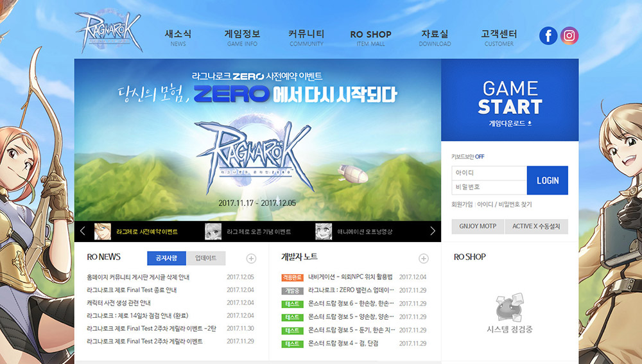
Task: Toggle 키보드보안 OFF setting
Action: (x=467, y=157)
